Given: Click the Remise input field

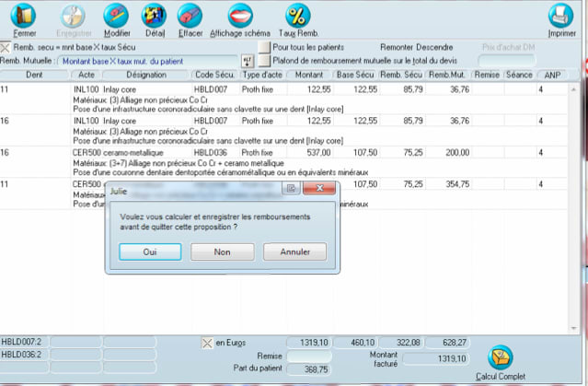Looking at the screenshot, I should [315, 356].
